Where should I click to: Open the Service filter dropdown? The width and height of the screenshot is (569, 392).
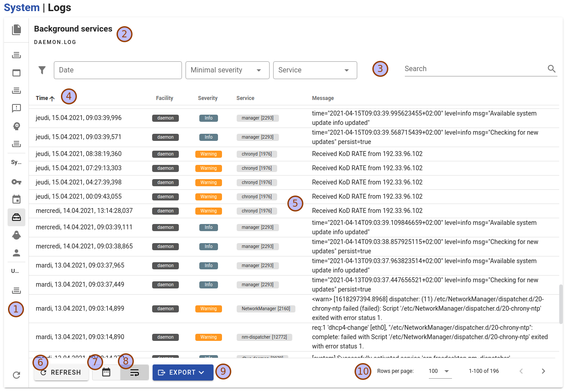tap(315, 70)
